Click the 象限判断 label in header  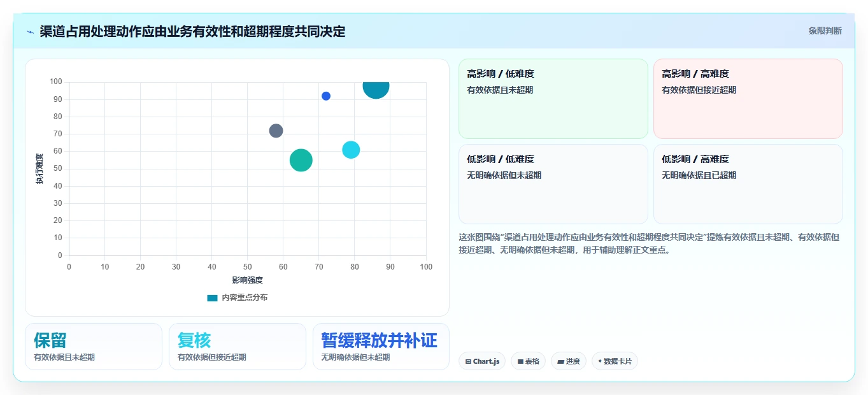[825, 31]
